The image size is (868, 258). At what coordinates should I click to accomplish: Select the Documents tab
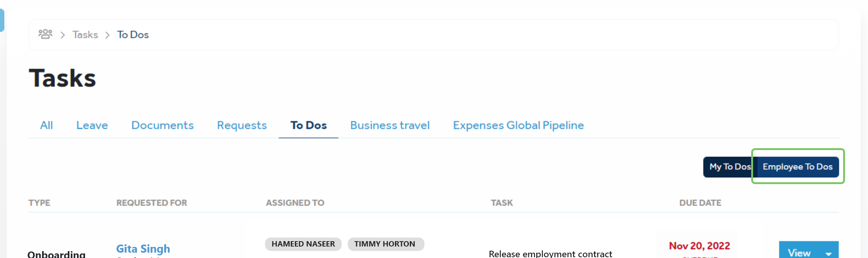pyautogui.click(x=162, y=125)
